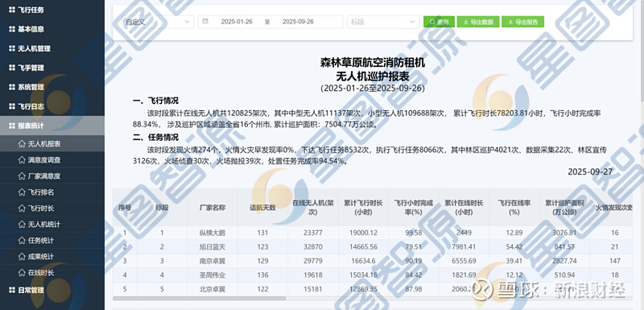Click the grid icon beside 系统管理
The image size is (644, 310).
11,87
